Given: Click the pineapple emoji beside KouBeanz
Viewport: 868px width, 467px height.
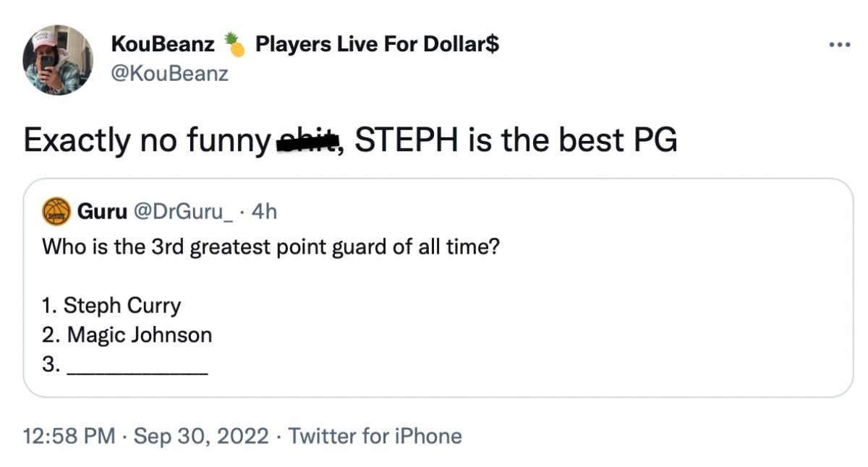Looking at the screenshot, I should click(234, 45).
